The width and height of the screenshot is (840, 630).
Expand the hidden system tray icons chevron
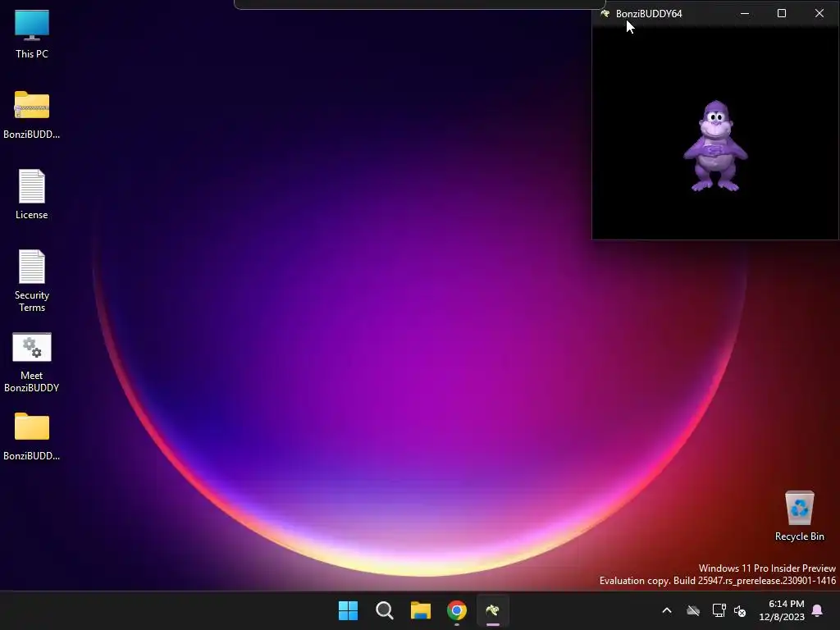[667, 610]
